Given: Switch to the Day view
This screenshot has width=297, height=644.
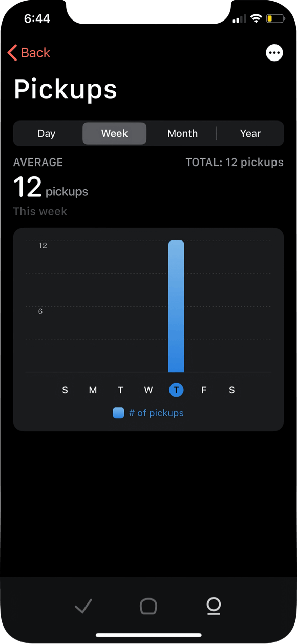Looking at the screenshot, I should [47, 133].
